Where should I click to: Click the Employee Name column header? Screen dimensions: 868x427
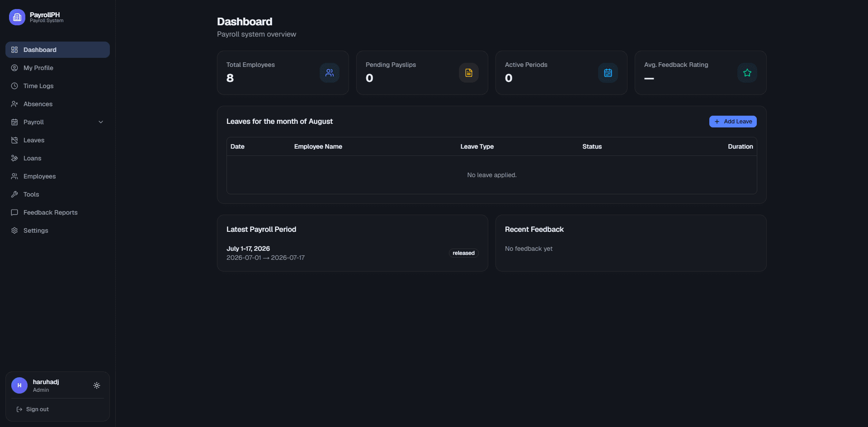(x=318, y=146)
